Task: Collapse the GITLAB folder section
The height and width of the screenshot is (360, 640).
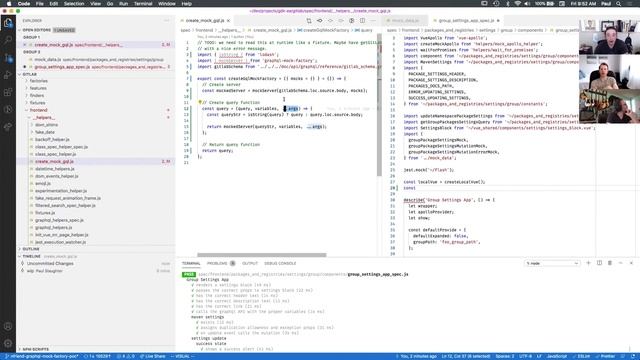Action: click(x=29, y=74)
